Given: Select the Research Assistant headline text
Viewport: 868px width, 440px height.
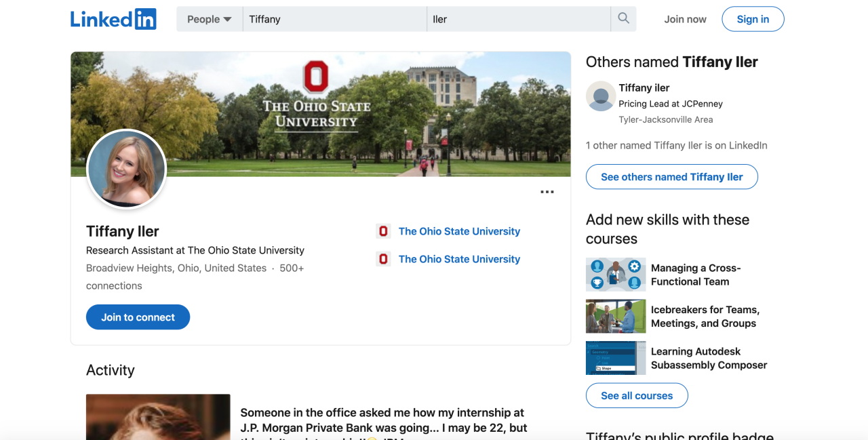Looking at the screenshot, I should (x=195, y=250).
